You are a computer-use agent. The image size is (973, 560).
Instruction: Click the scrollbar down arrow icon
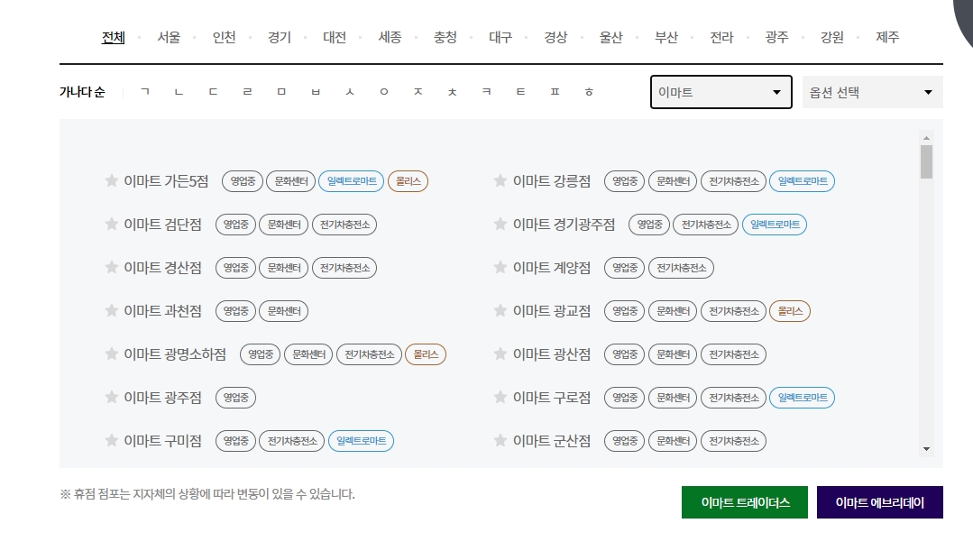coord(925,448)
